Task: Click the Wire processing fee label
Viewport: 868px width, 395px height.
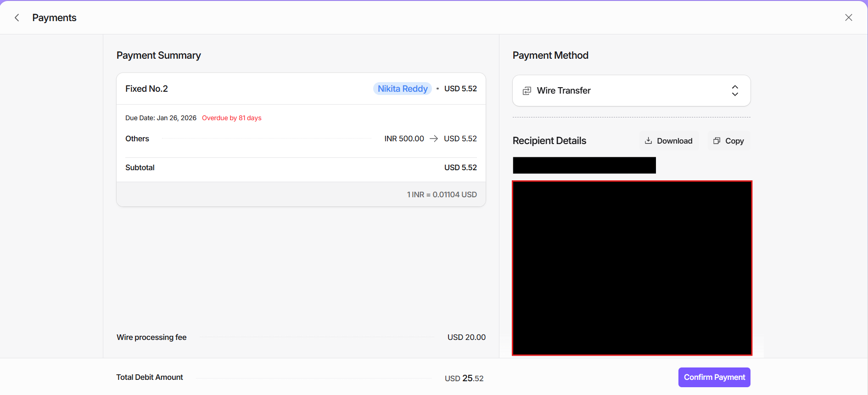Action: 151,337
